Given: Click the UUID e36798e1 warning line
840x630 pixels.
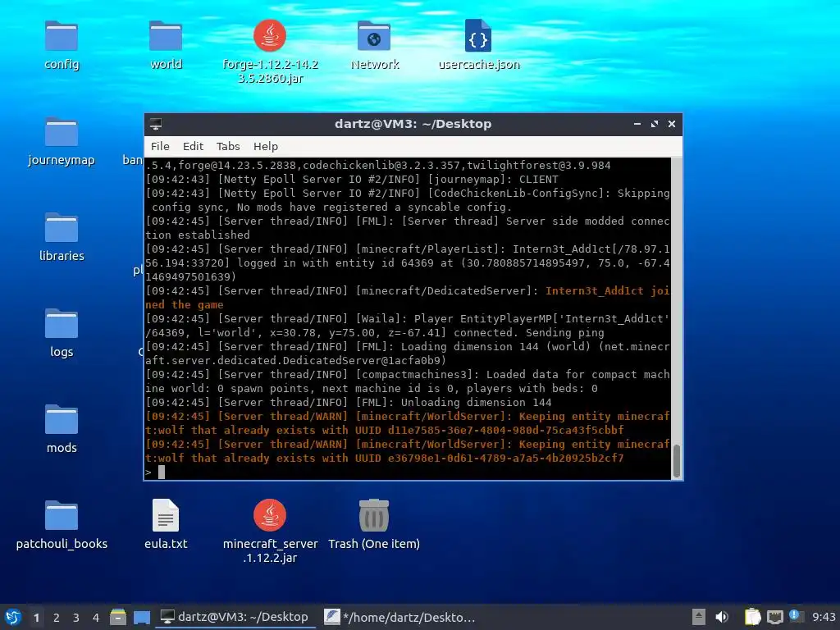Looking at the screenshot, I should pos(385,458).
